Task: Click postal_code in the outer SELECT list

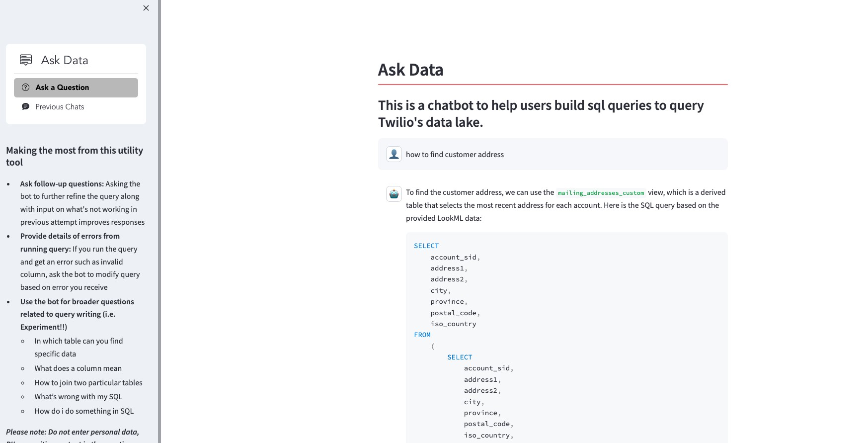Action: (454, 313)
